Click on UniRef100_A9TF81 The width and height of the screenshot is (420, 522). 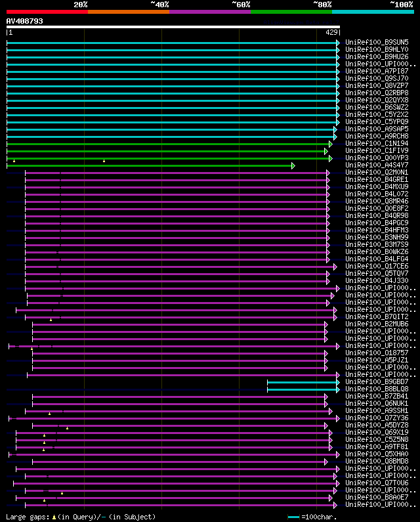[377, 446]
